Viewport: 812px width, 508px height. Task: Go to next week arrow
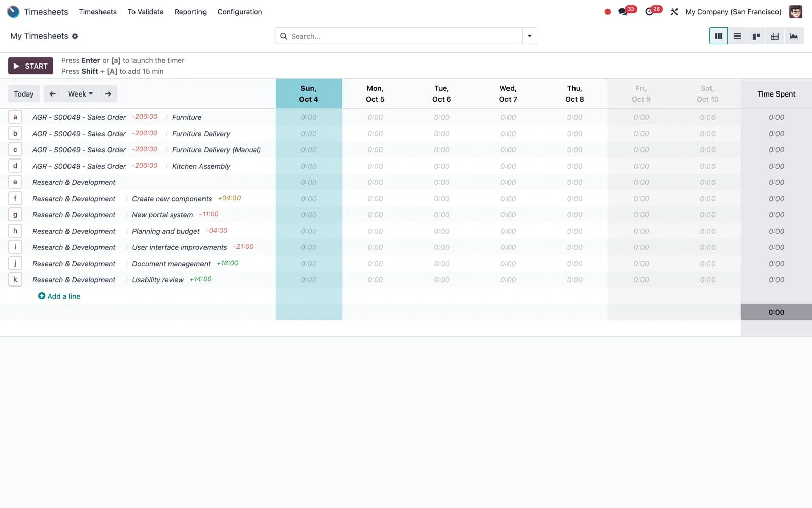(108, 94)
